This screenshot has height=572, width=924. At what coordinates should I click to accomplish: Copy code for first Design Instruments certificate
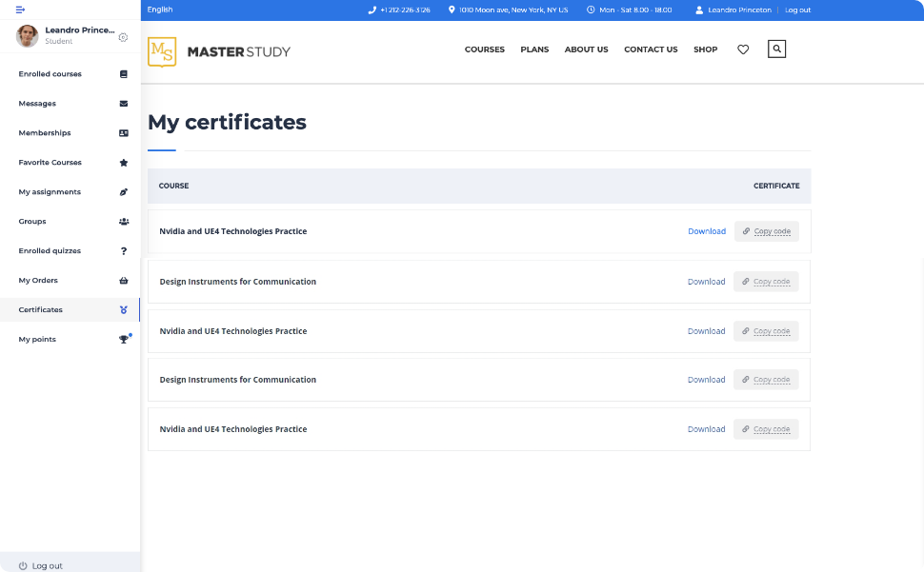pos(766,282)
